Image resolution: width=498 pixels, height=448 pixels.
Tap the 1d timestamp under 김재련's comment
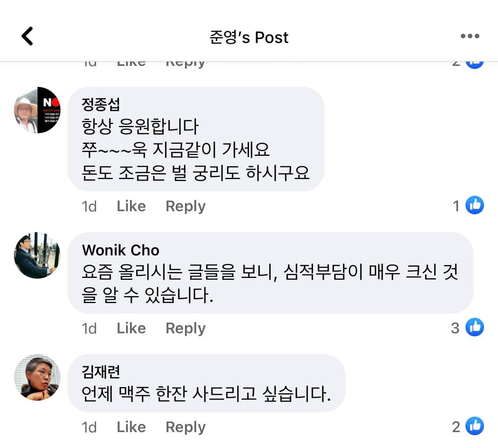89,427
